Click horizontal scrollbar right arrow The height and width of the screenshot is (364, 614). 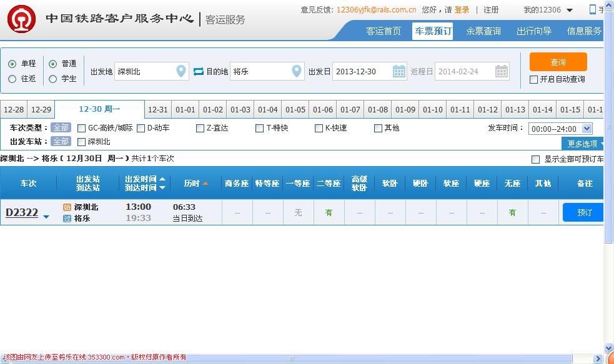[x=598, y=358]
